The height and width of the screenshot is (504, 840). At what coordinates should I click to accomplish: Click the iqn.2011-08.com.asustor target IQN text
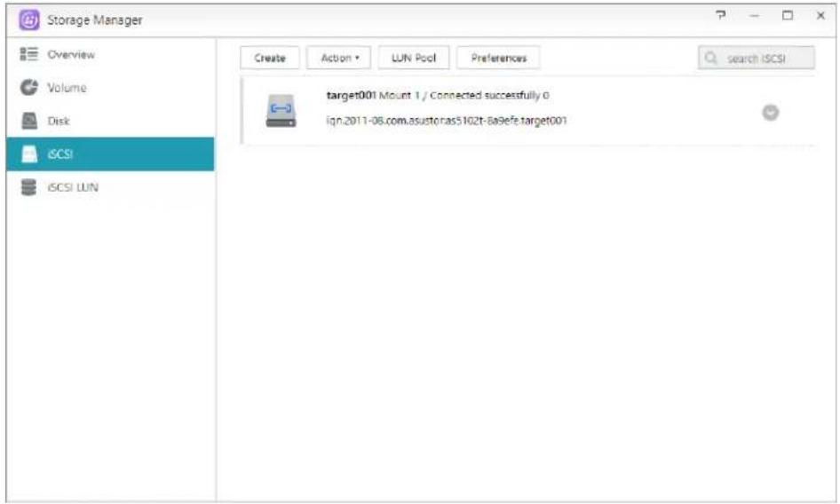[x=447, y=121]
